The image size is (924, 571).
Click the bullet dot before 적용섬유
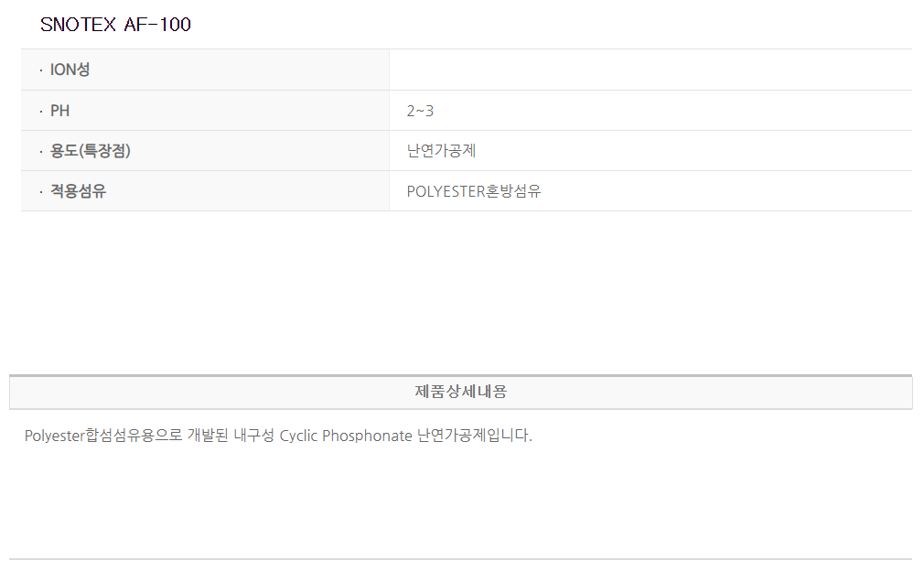[x=40, y=192]
